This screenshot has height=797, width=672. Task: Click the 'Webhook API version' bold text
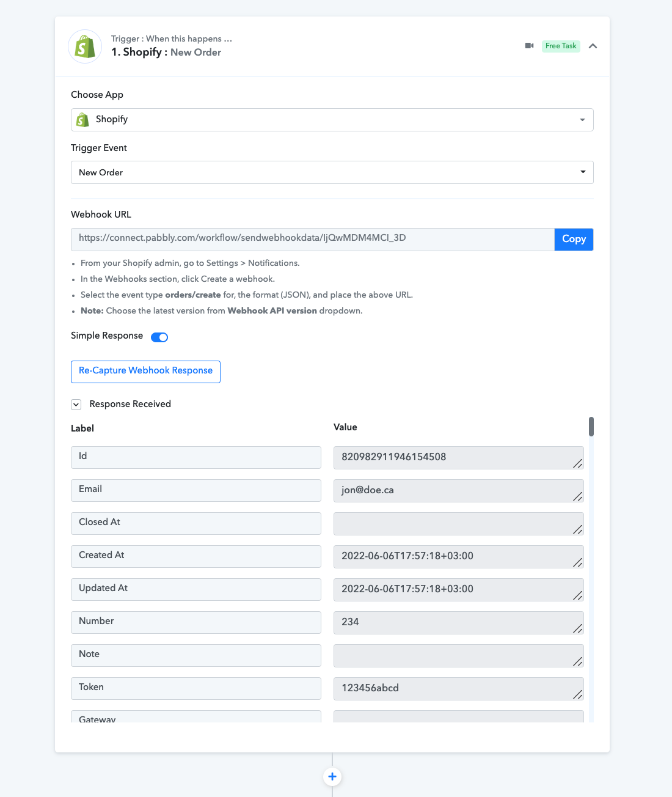(272, 311)
